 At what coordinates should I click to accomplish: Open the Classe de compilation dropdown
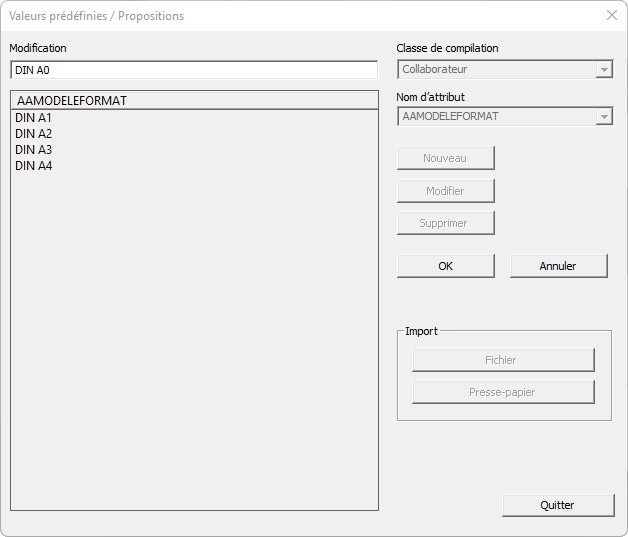[x=505, y=69]
